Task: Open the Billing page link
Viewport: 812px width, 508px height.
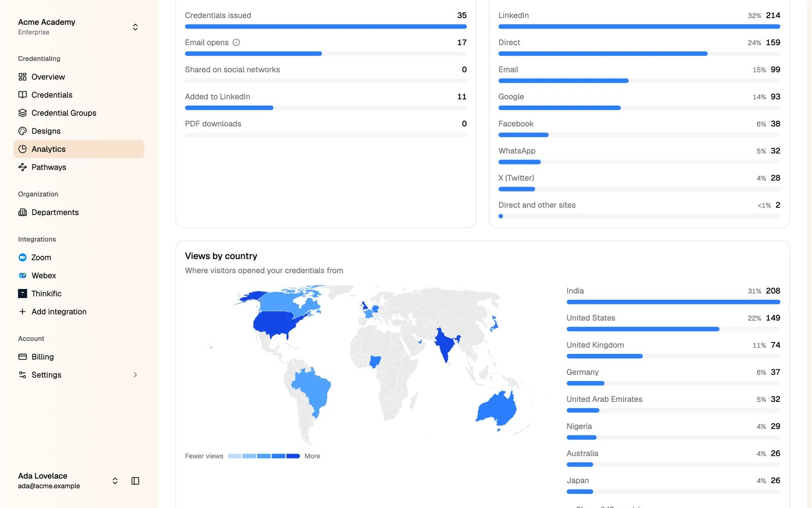Action: [79, 357]
